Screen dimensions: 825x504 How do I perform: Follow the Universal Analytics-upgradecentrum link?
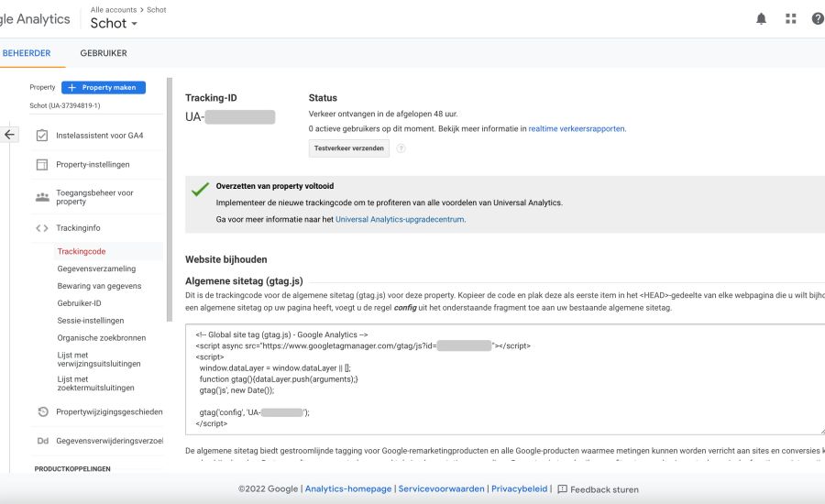tap(400, 220)
